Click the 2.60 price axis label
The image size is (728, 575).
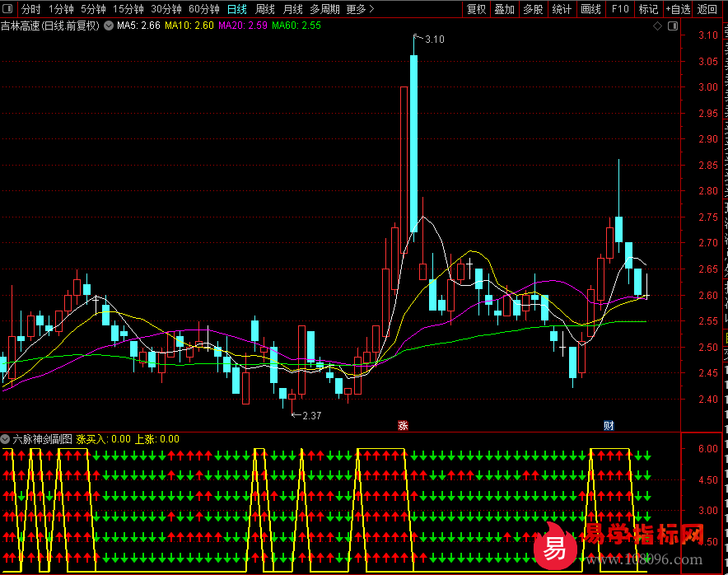[708, 295]
